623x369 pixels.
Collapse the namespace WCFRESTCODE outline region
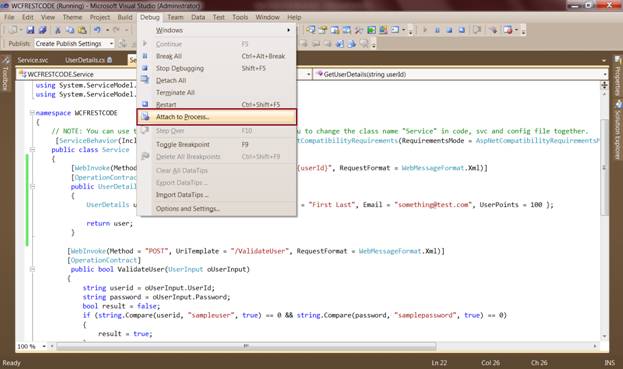(x=32, y=113)
